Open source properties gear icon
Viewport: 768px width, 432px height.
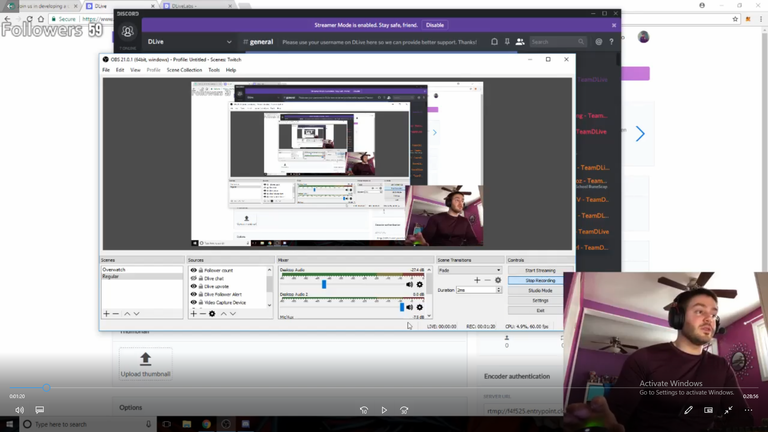pos(212,314)
